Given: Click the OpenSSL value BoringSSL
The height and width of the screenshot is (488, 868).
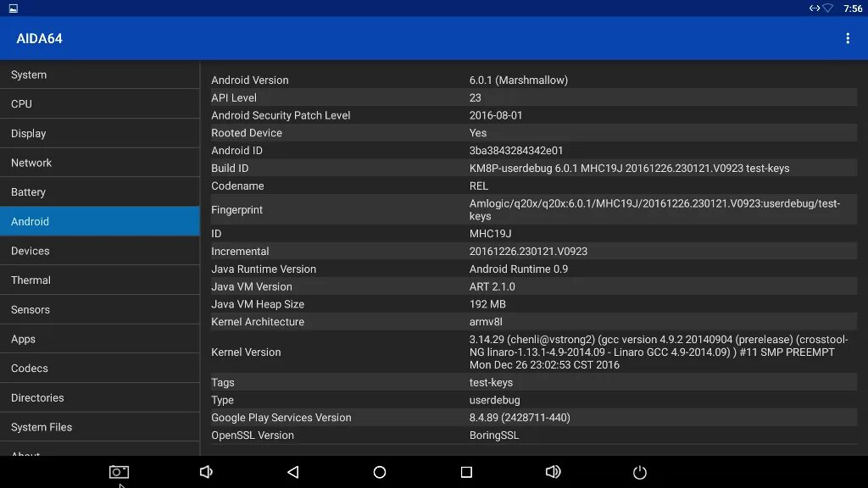Looking at the screenshot, I should pos(494,435).
